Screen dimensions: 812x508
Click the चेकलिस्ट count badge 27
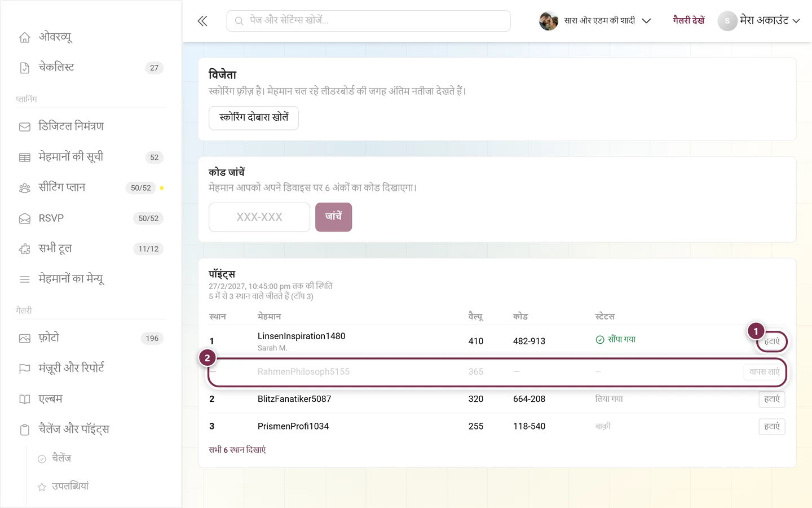pos(155,68)
